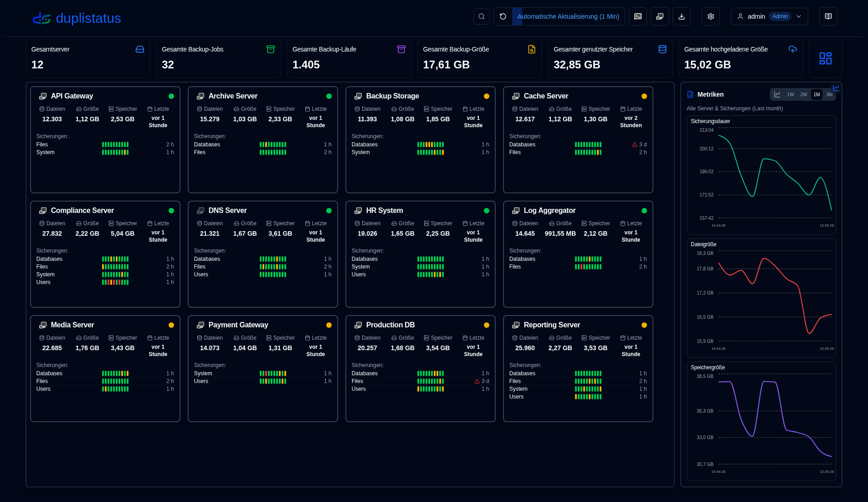Open settings with the gear icon
Viewport: 868px width, 502px height.
[711, 16]
